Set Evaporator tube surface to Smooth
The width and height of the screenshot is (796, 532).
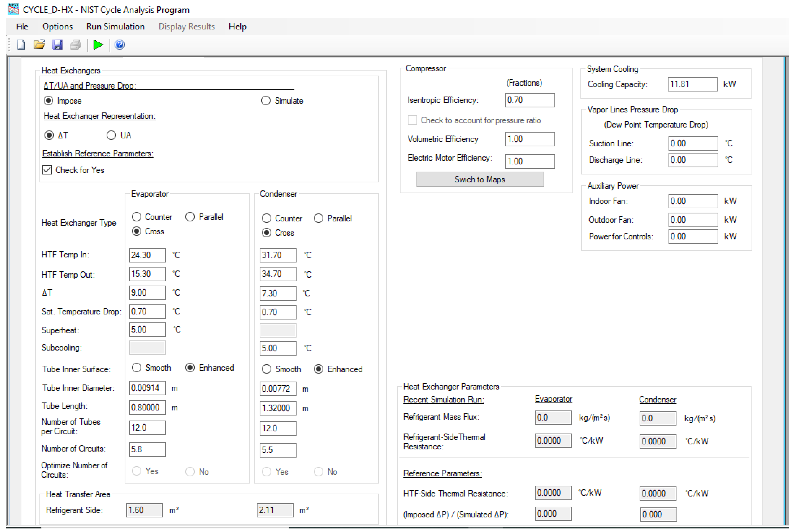coord(137,368)
